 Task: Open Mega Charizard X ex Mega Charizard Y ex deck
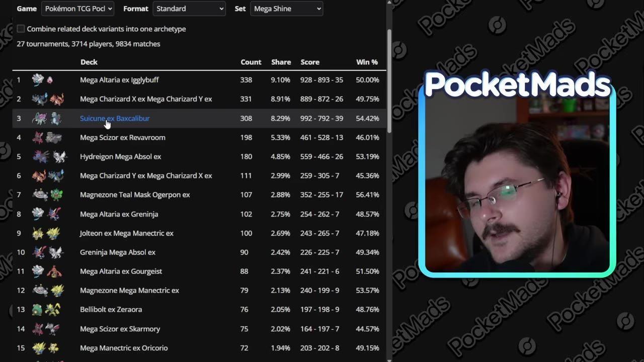(146, 99)
